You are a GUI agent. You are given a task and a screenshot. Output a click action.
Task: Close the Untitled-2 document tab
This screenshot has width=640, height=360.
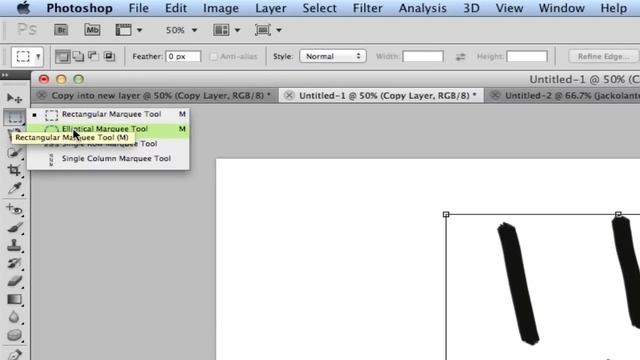pyautogui.click(x=495, y=96)
